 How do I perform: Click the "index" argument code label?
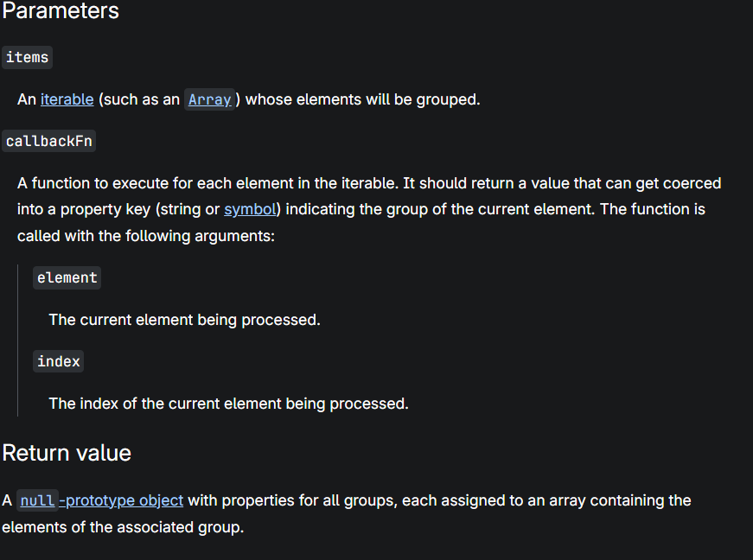(59, 361)
